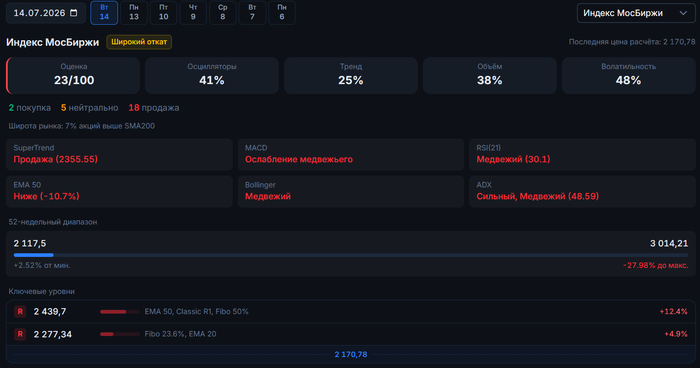Screen dimensions: 700x368
Task: Open the Индекс МосБиржи dropdown
Action: click(636, 13)
